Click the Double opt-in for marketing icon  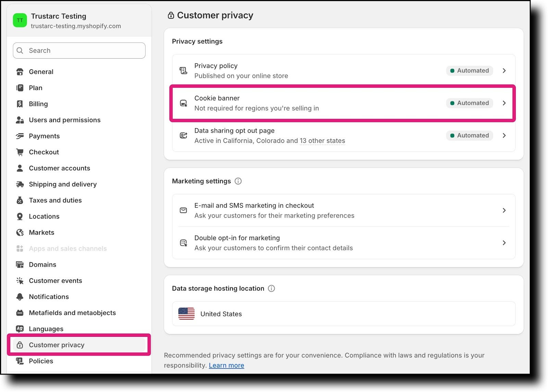pyautogui.click(x=184, y=243)
